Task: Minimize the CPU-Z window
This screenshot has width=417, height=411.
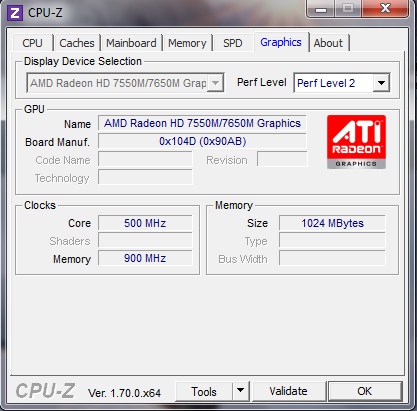Action: (x=321, y=9)
